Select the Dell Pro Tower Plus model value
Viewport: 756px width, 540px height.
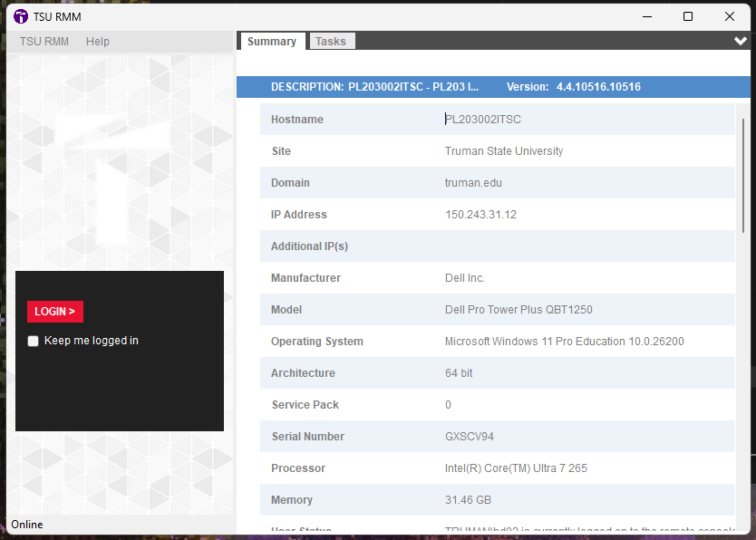[519, 310]
